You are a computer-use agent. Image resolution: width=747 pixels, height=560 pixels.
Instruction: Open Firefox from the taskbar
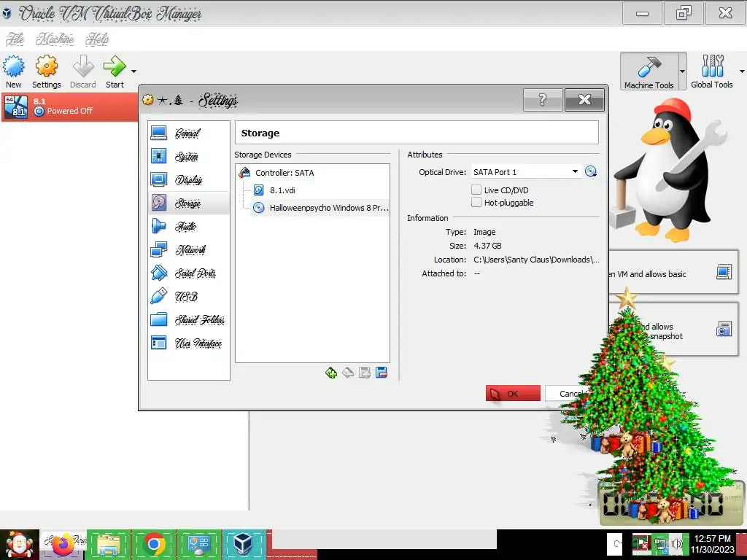point(63,544)
